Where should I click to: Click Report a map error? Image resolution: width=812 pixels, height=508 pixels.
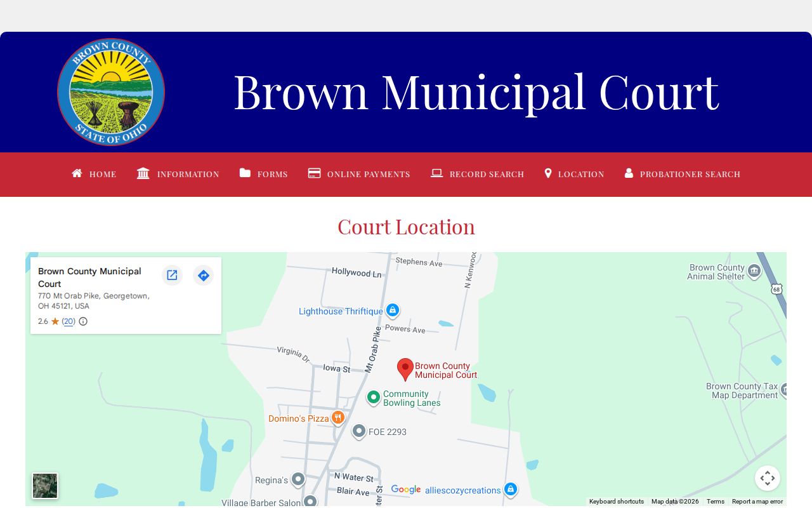click(757, 502)
